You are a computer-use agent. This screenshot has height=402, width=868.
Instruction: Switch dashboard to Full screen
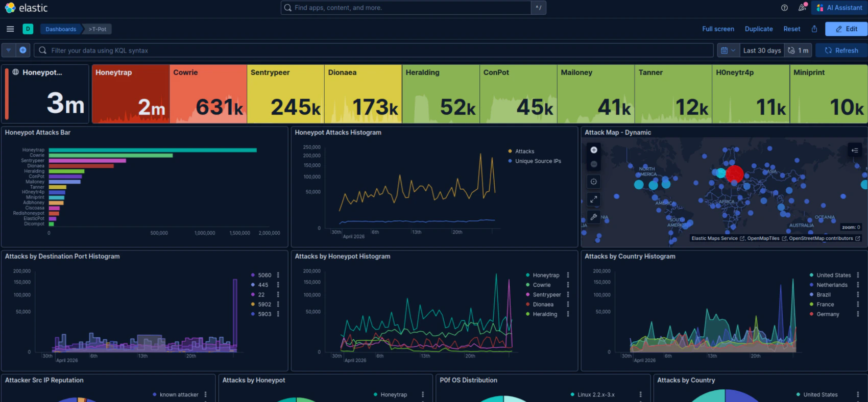[718, 29]
